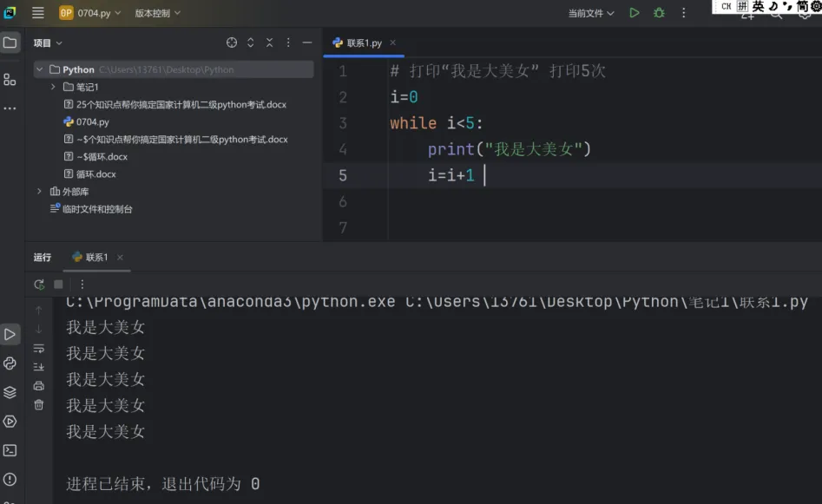Click the print("我是大美女") code line
The height and width of the screenshot is (504, 822).
coord(509,149)
